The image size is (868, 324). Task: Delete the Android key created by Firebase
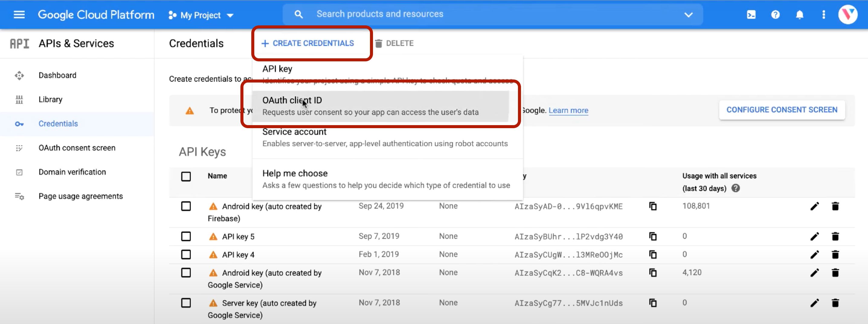coord(835,206)
